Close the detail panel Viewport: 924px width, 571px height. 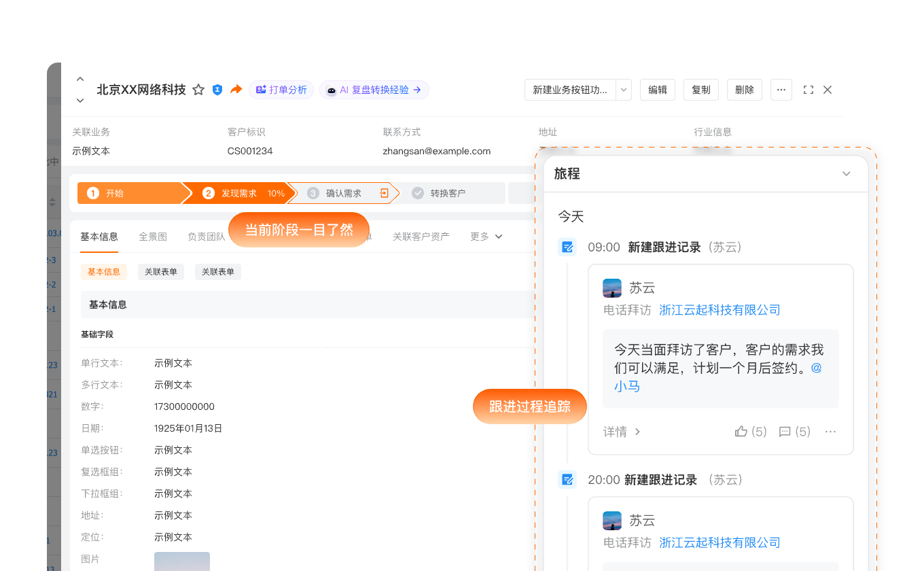tap(828, 90)
